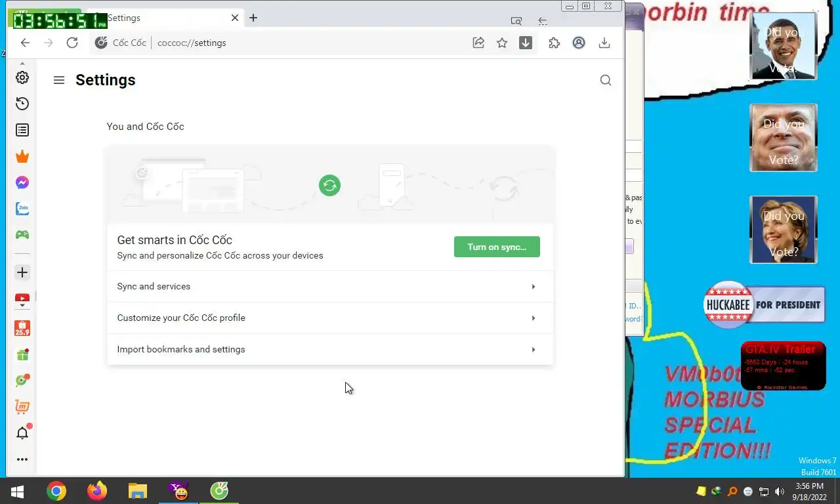Open a new tab with plus button
The image size is (840, 504).
(x=253, y=18)
